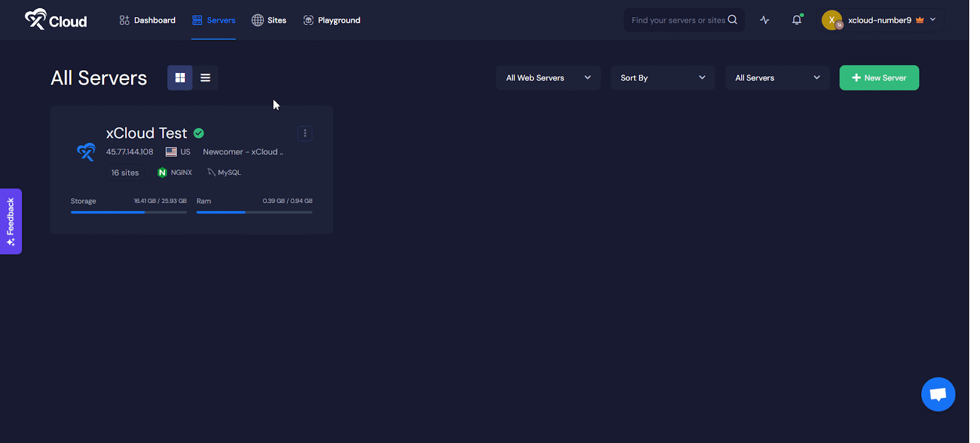Viewport: 980px width, 443px height.
Task: Click the US flag icon
Action: pos(171,152)
